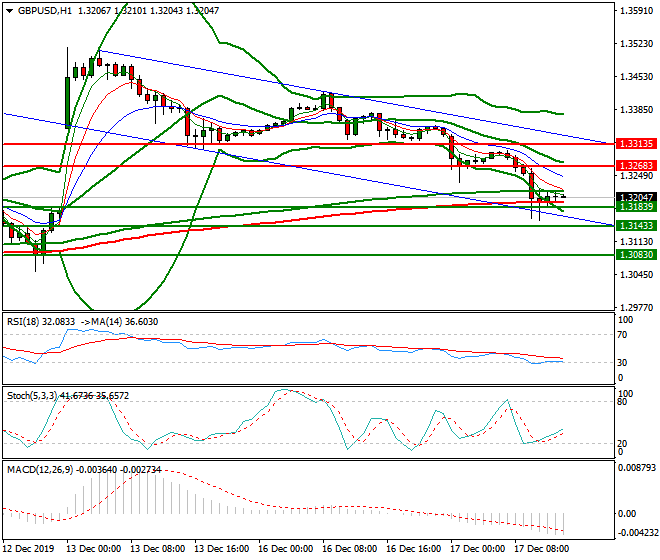The height and width of the screenshot is (560, 660).
Task: Click the red 1.32683 price level label
Action: coord(636,165)
